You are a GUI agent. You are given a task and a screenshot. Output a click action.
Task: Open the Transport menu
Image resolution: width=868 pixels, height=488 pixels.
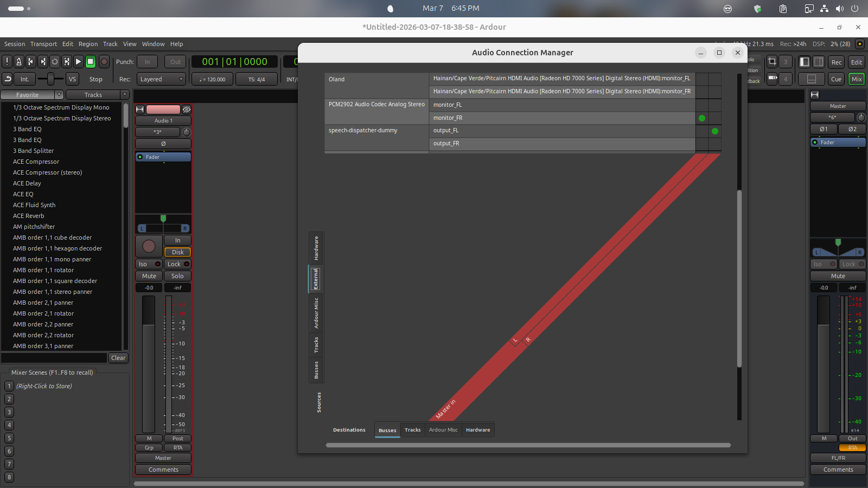(43, 44)
